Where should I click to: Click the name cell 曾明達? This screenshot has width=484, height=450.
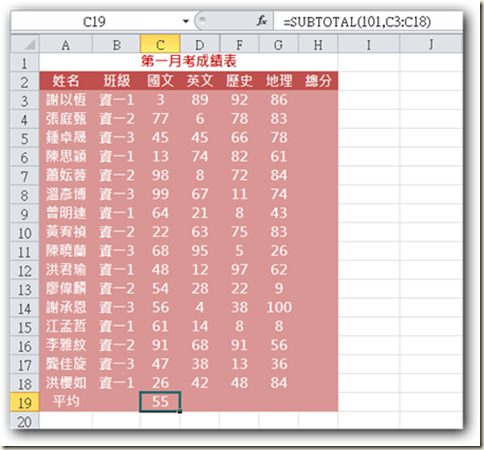coord(66,213)
